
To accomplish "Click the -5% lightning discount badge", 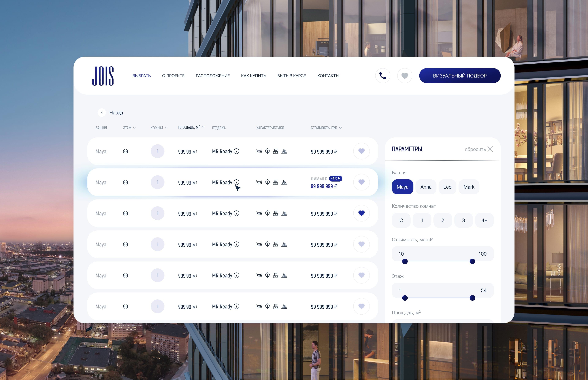I will click(335, 178).
